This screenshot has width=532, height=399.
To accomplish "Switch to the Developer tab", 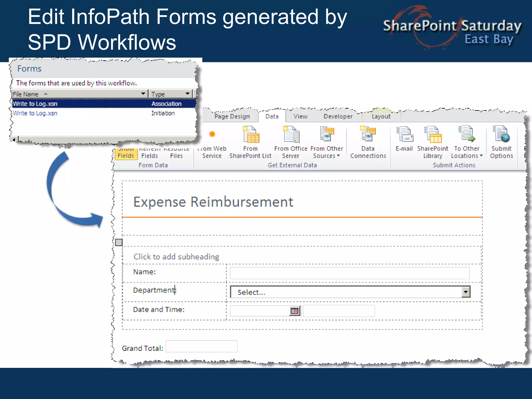I will [x=338, y=116].
